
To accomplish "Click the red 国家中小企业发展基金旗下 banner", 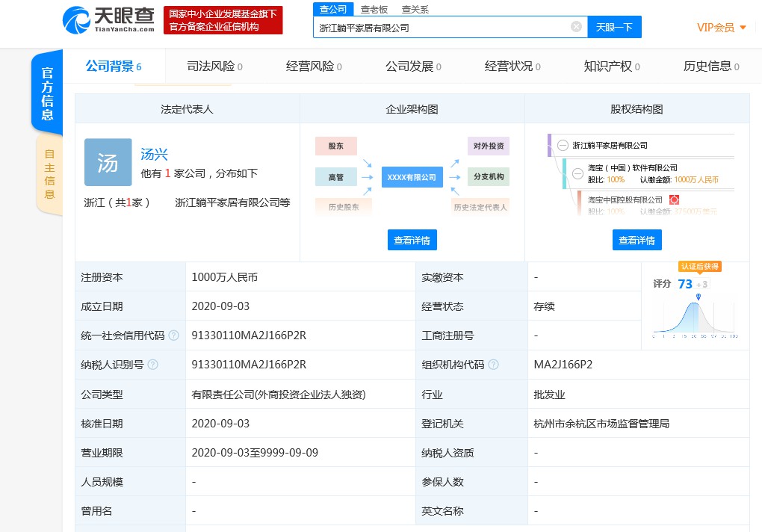I will [x=223, y=20].
